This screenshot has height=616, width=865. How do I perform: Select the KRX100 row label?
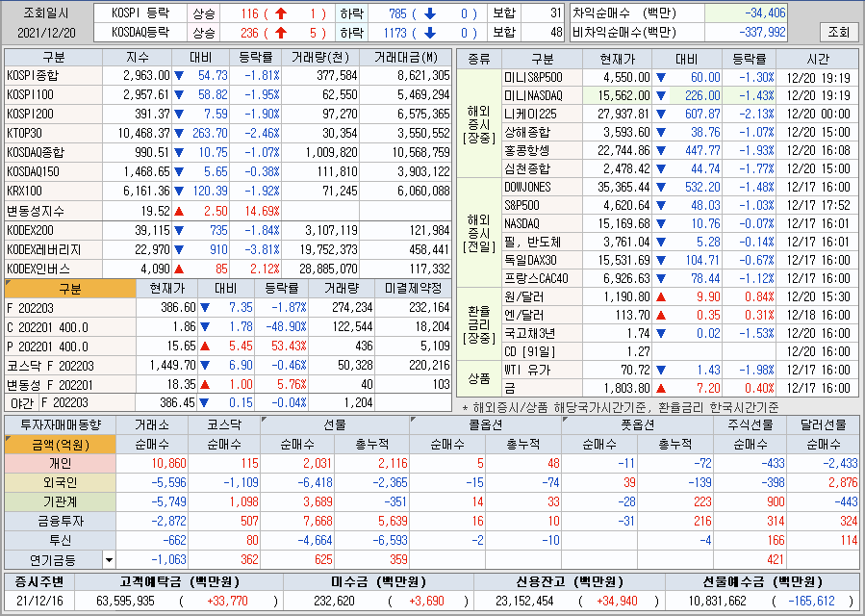pyautogui.click(x=53, y=191)
